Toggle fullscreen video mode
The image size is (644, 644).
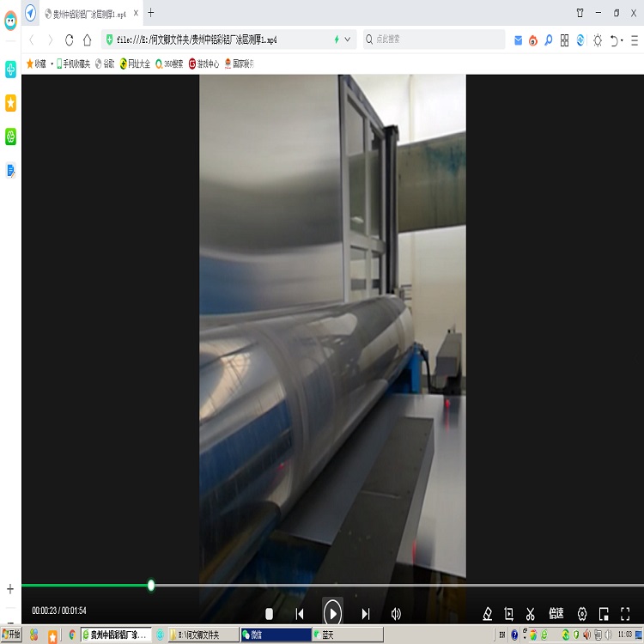(x=625, y=614)
